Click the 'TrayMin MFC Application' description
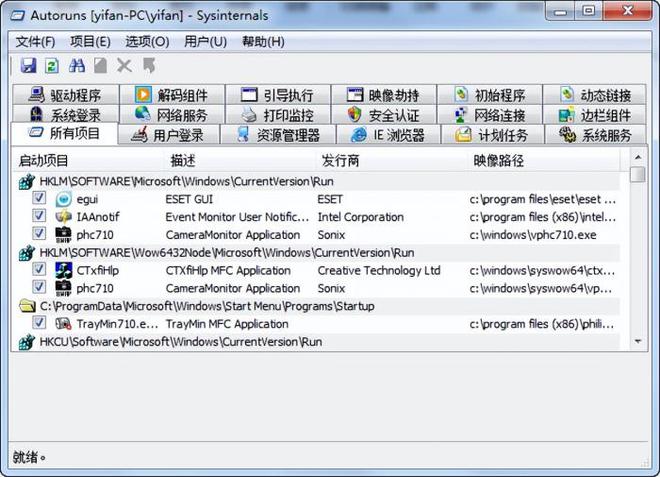660x477 pixels. [227, 324]
